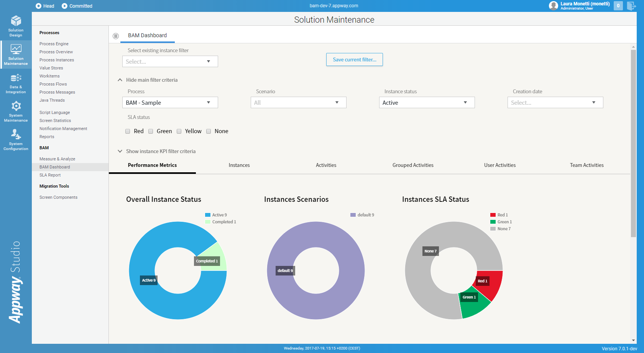Open the System Configuration module icon
This screenshot has width=644, height=353.
pos(16,134)
